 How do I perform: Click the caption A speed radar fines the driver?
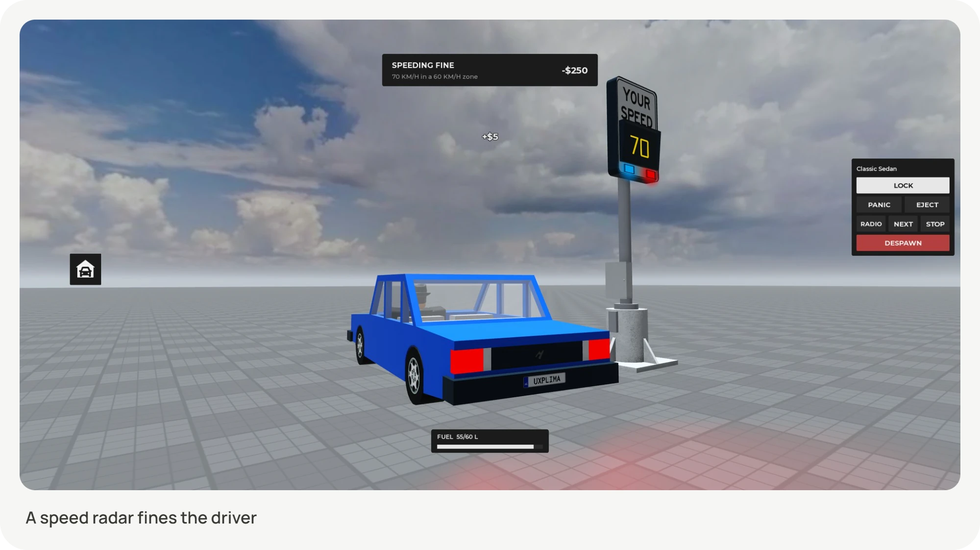tap(141, 518)
